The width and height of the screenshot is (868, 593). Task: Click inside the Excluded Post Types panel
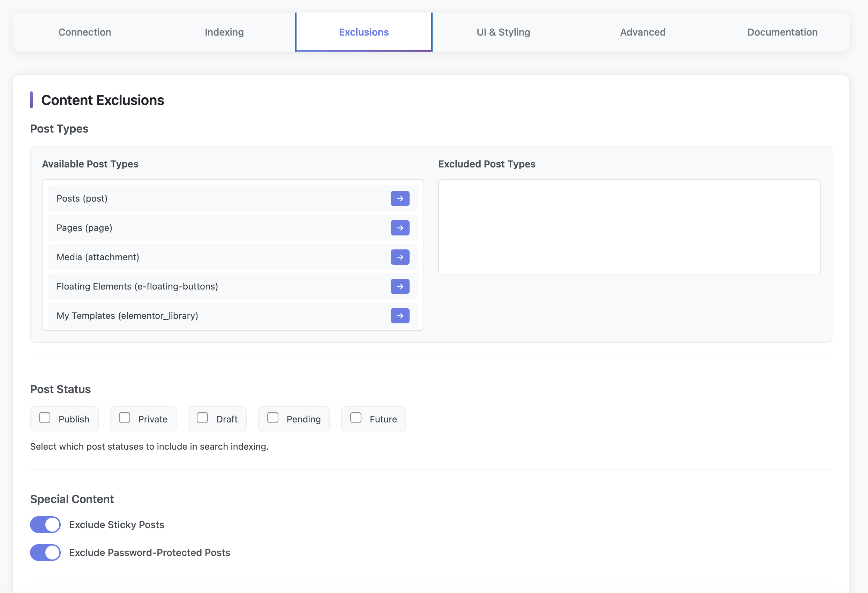[x=629, y=227]
